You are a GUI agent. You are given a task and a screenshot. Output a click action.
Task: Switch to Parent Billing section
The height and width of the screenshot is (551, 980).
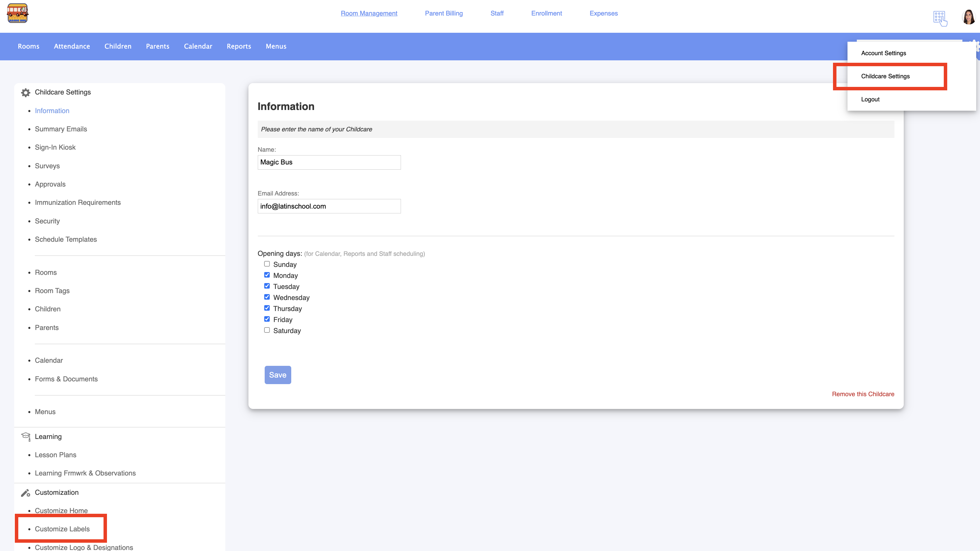pos(443,13)
